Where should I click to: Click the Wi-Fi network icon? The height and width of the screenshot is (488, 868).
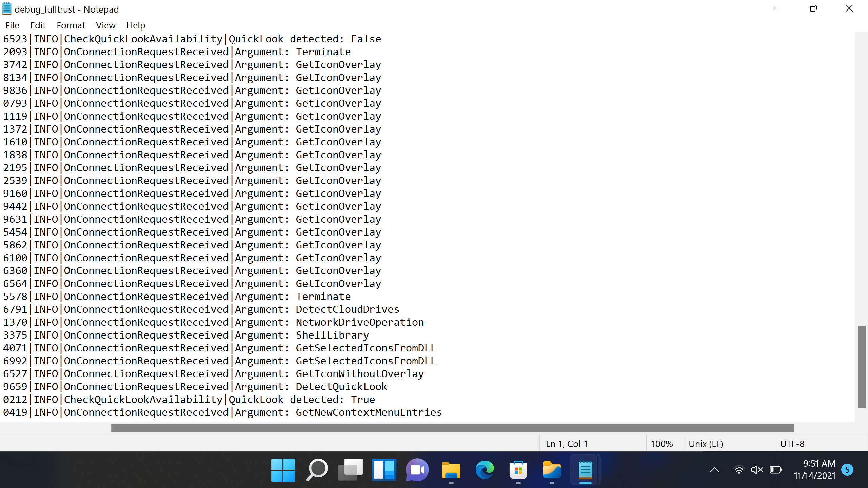point(739,470)
